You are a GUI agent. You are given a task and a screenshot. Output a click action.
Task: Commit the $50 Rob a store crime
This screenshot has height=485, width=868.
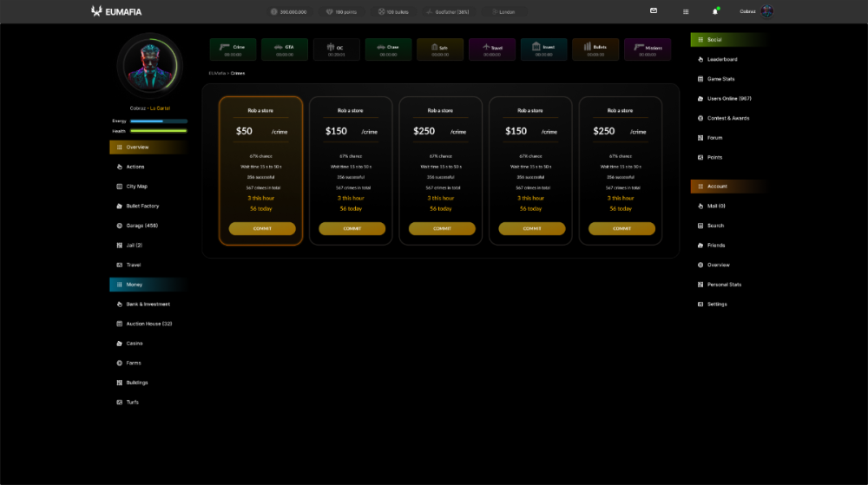click(x=262, y=229)
